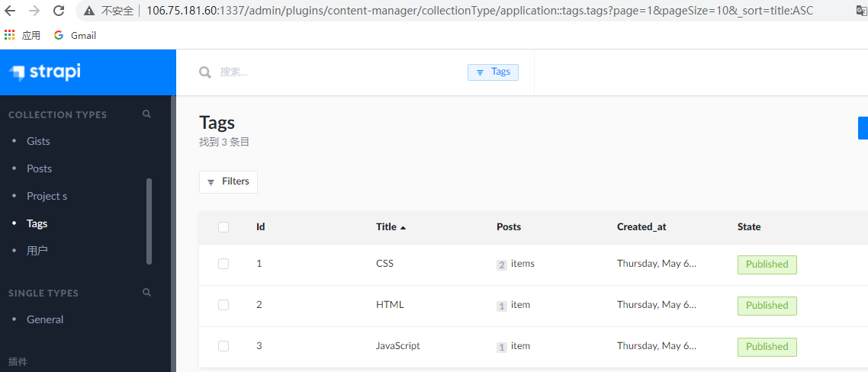Click the Posts column header

click(509, 227)
